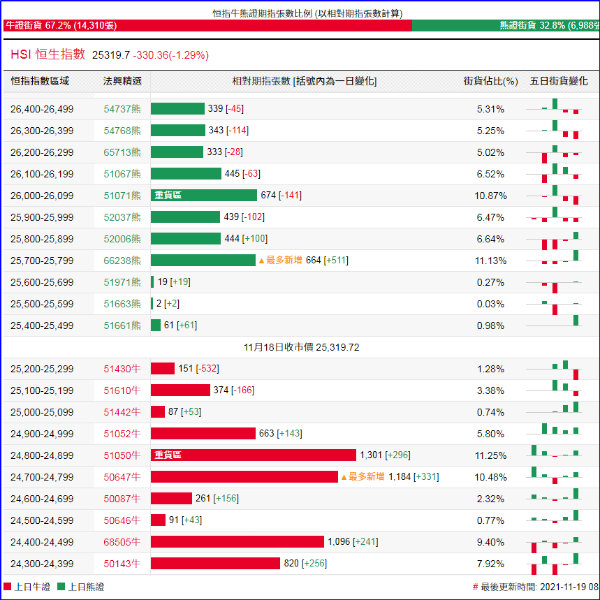Open bear certificate link 66238熊

pyautogui.click(x=122, y=261)
